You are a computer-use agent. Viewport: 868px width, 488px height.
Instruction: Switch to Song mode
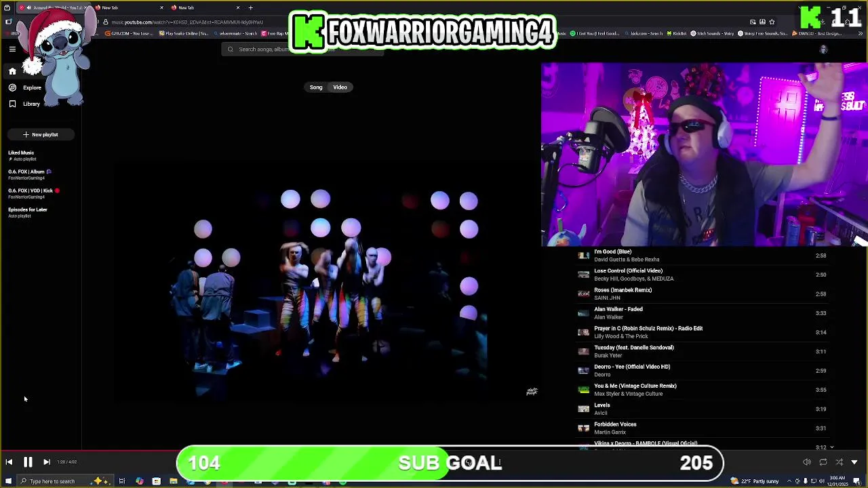click(x=316, y=87)
